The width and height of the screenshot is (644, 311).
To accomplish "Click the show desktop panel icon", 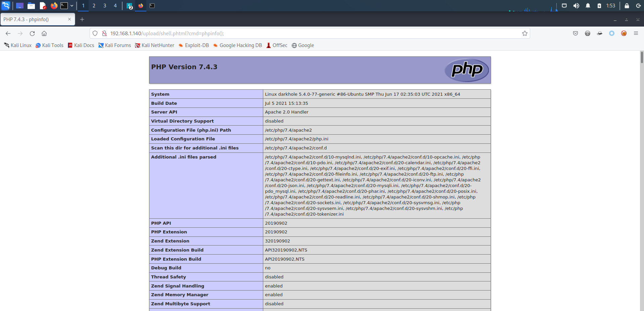I will [x=20, y=6].
